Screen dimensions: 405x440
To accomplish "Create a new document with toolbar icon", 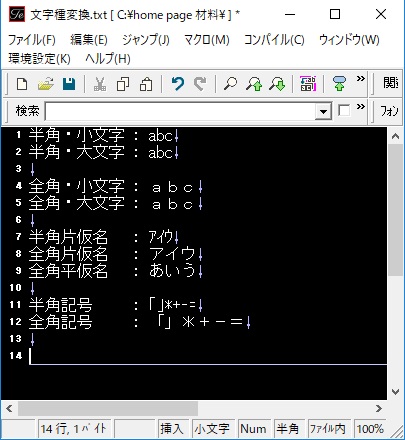I will click(x=22, y=84).
